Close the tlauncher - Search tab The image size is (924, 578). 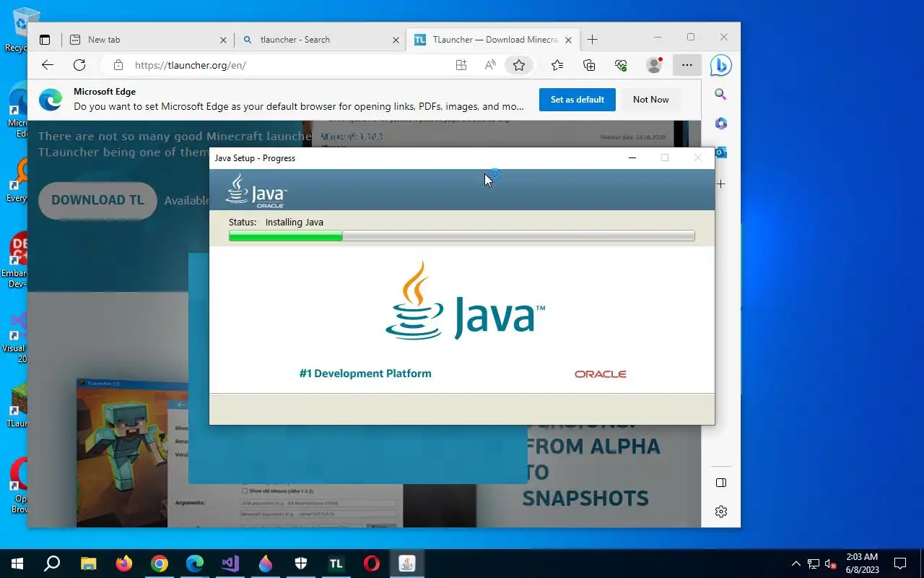396,40
